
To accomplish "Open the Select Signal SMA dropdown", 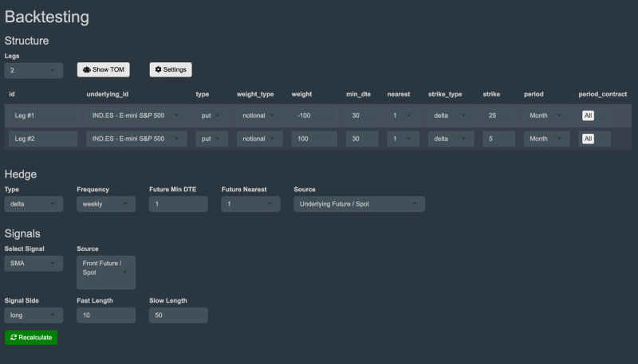I will (x=33, y=264).
